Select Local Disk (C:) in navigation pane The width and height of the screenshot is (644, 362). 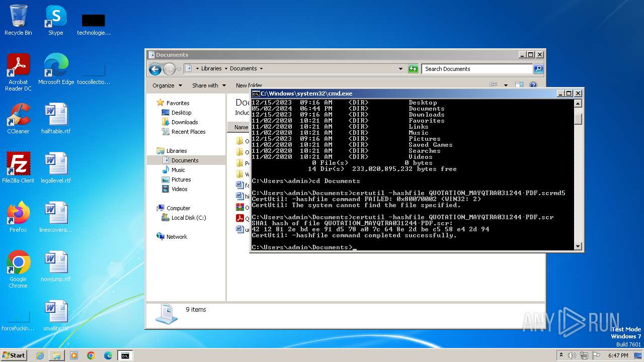click(x=189, y=218)
